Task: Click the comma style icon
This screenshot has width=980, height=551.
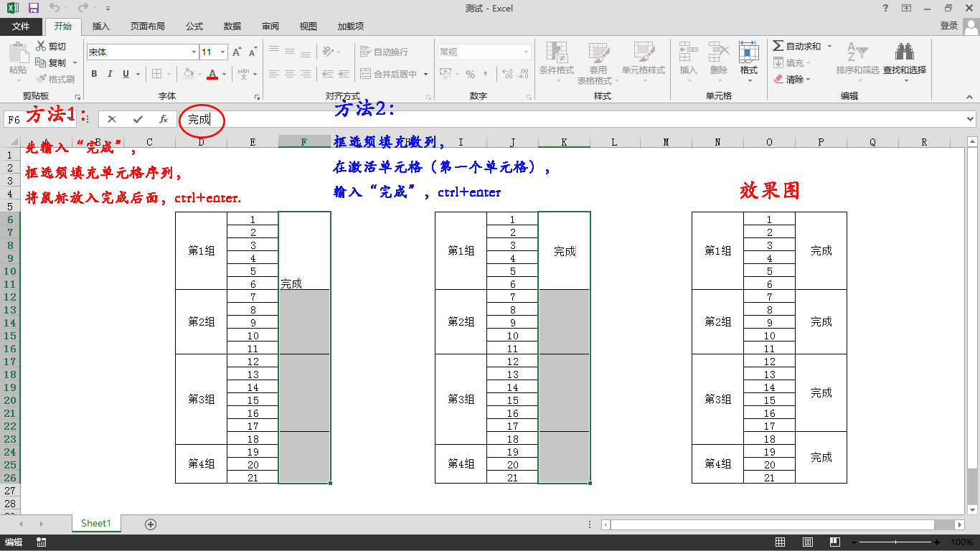Action: coord(486,74)
